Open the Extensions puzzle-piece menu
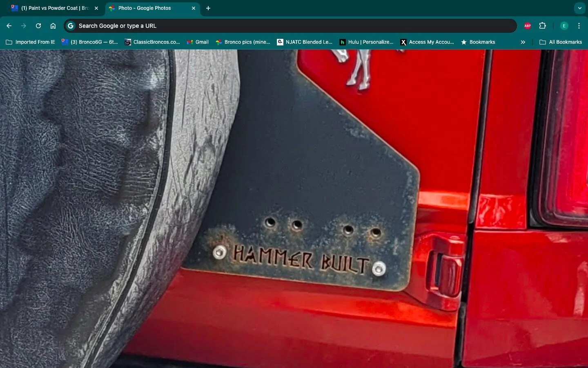The height and width of the screenshot is (368, 588). pos(542,26)
